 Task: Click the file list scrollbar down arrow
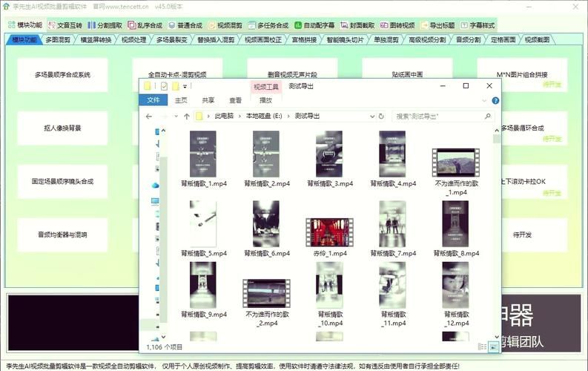click(x=497, y=337)
